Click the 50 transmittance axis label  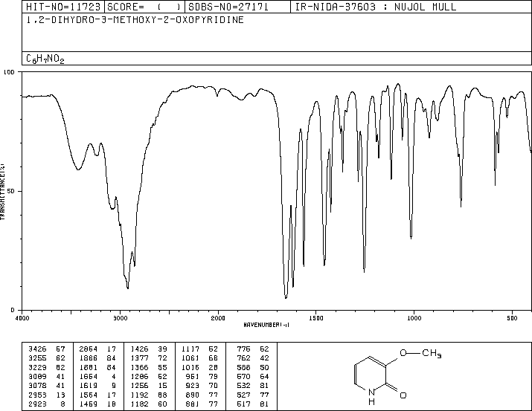tap(11, 191)
